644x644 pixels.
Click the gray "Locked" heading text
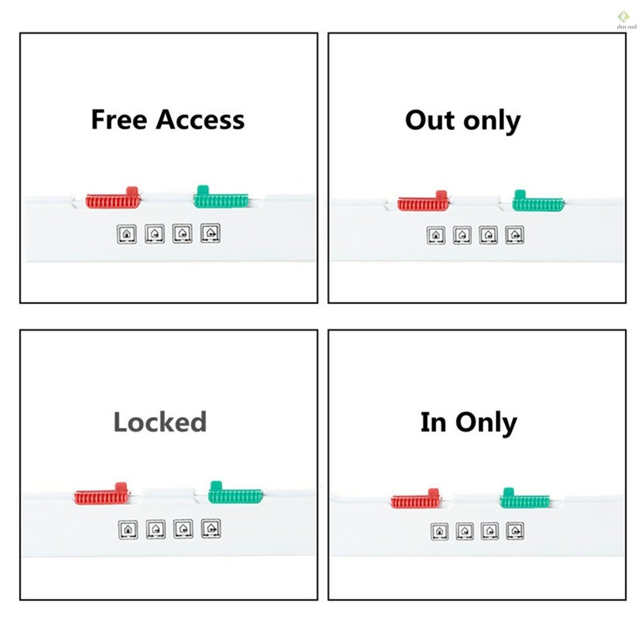pos(160,421)
